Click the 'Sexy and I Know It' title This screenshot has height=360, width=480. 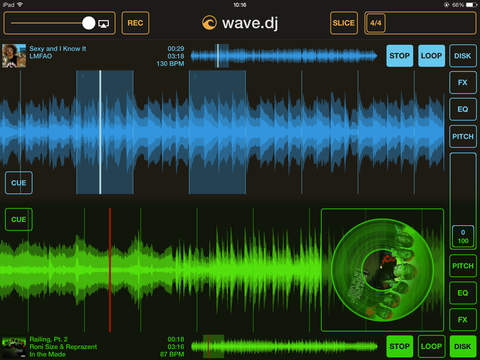(x=58, y=49)
